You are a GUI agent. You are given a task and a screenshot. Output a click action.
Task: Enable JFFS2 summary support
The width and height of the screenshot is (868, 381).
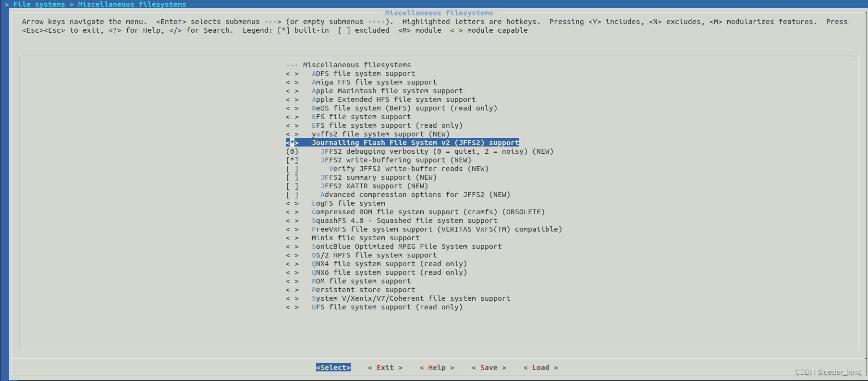tap(361, 177)
